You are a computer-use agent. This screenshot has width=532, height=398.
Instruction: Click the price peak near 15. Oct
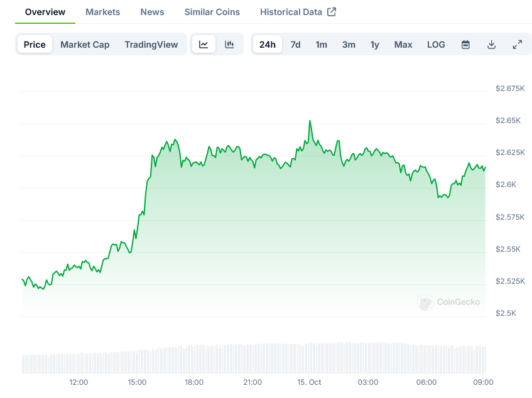coord(310,121)
